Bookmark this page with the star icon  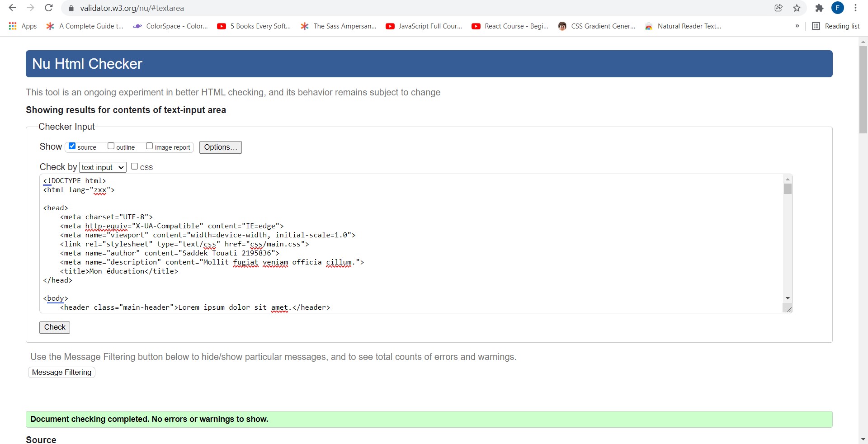pos(797,8)
